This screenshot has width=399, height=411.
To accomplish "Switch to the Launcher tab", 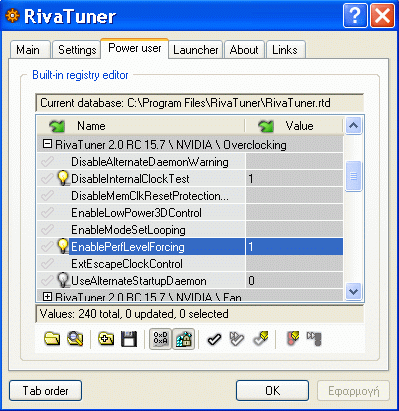I will click(196, 50).
